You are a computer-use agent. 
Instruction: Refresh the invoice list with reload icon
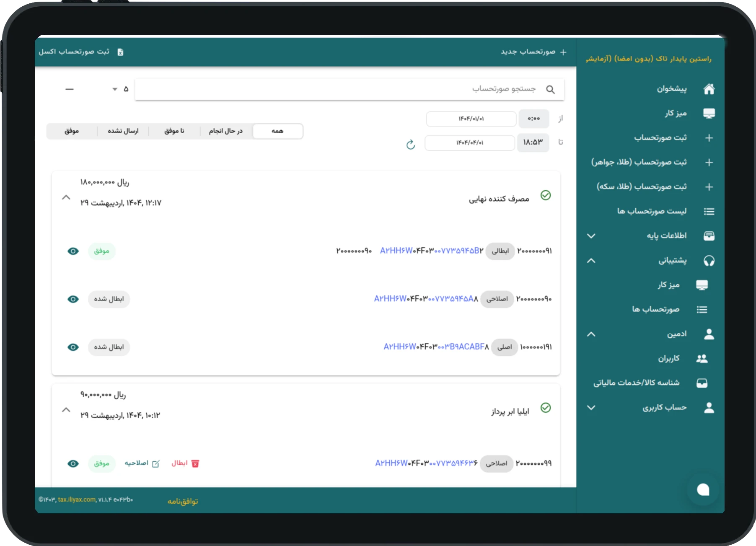(x=411, y=145)
